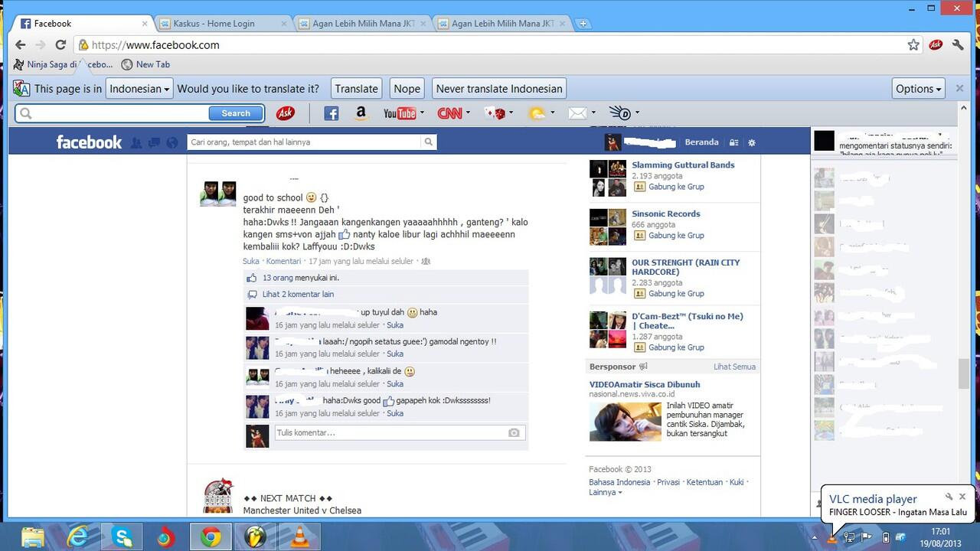Viewport: 980px width, 551px height.
Task: Click the Translate button
Action: coord(357,89)
